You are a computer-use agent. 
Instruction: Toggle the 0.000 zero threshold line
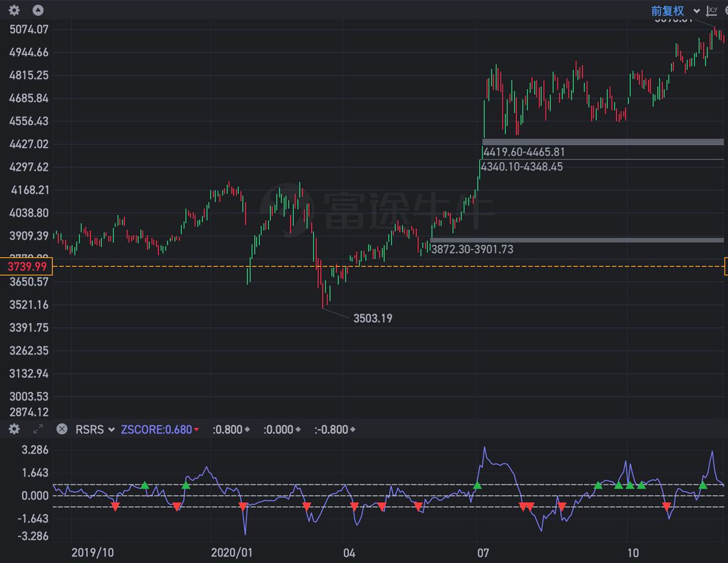coord(282,430)
